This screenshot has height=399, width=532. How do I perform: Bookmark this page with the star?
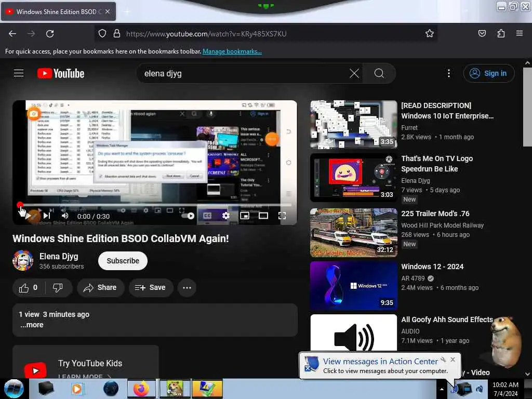tap(430, 33)
